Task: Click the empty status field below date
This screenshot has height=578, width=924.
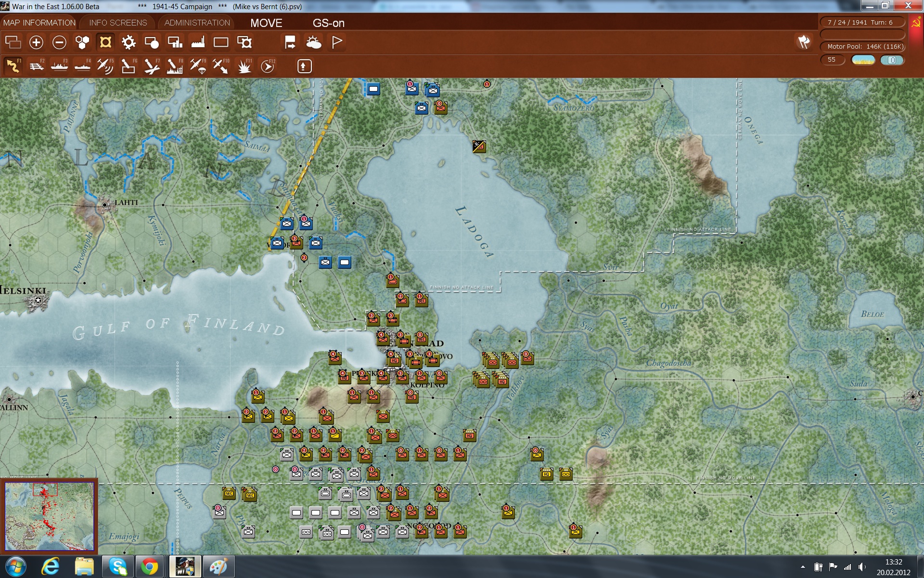Action: point(862,34)
